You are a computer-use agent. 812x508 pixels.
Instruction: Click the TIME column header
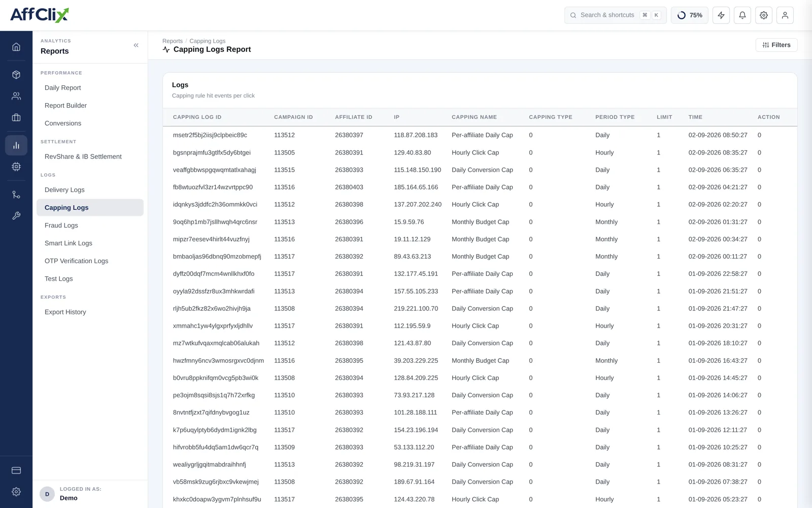pos(695,117)
